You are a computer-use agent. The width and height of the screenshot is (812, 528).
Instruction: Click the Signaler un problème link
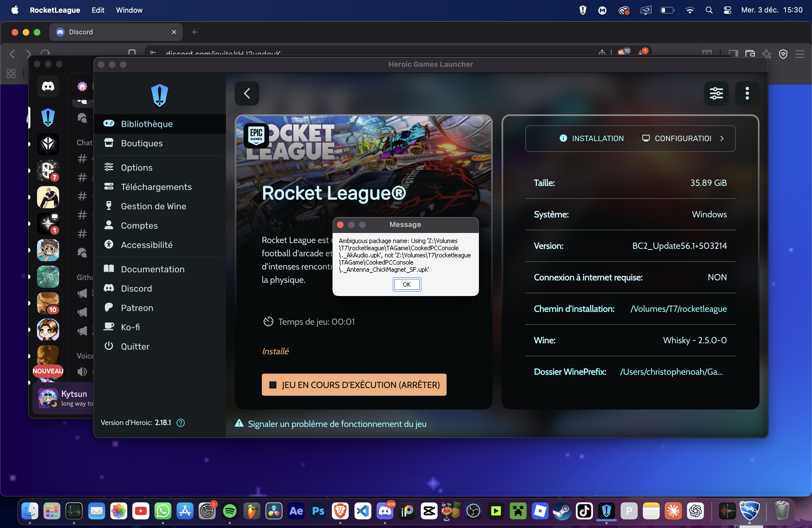click(337, 424)
